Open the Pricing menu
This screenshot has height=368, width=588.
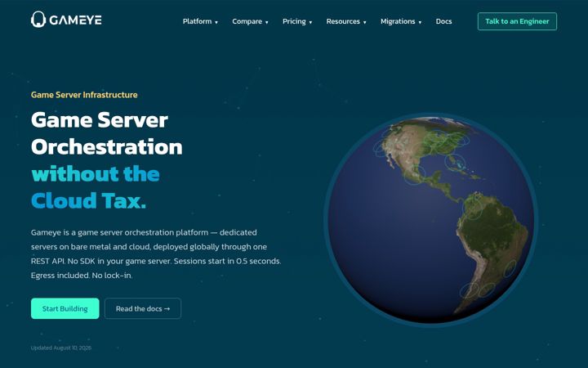[x=297, y=21]
